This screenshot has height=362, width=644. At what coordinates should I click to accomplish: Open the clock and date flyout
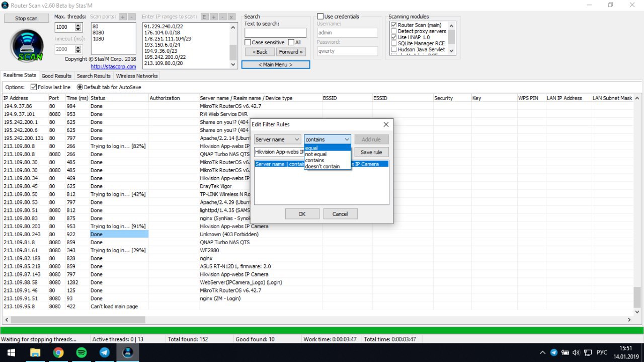pos(625,352)
